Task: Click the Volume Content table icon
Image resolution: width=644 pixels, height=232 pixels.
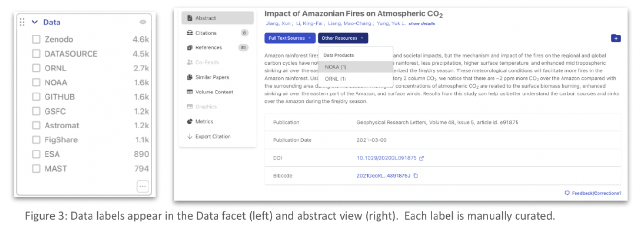Action: click(190, 92)
